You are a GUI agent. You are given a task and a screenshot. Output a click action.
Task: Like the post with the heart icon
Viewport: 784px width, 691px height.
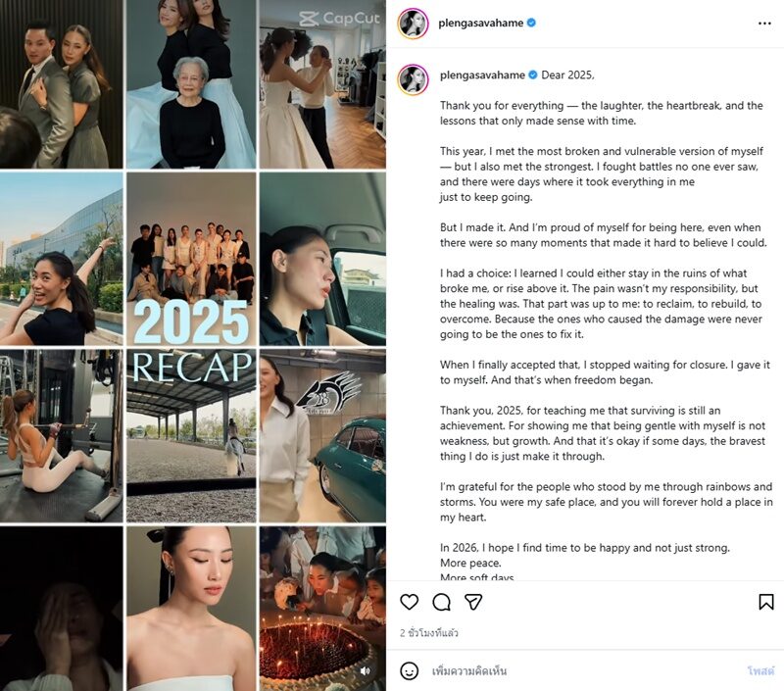410,602
